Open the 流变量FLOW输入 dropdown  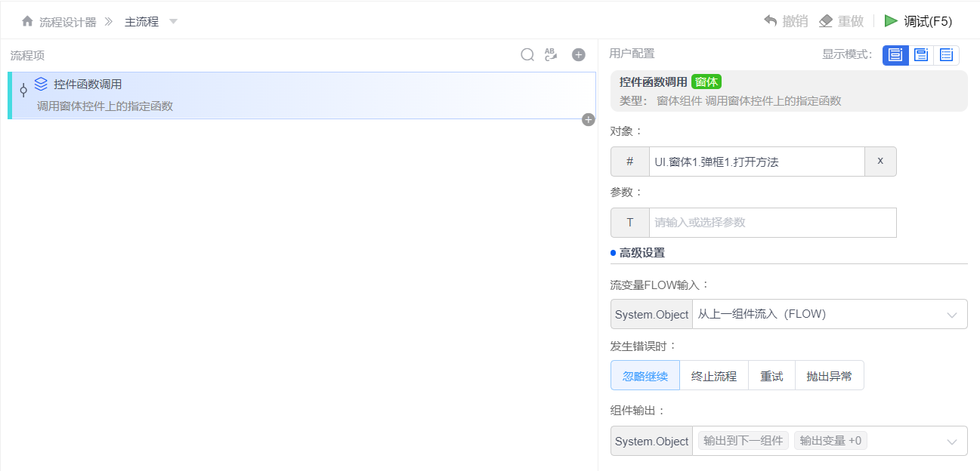pos(954,314)
